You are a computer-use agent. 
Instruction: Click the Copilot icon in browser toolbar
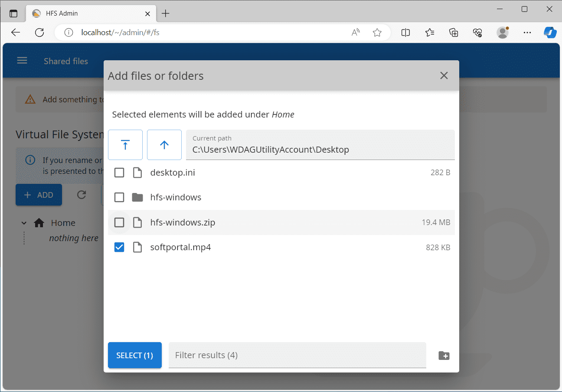(550, 33)
